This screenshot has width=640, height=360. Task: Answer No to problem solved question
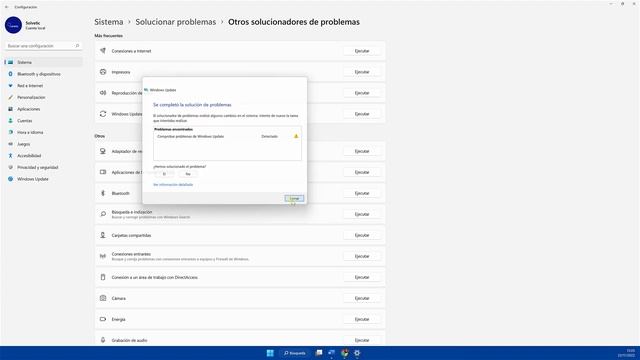[188, 174]
